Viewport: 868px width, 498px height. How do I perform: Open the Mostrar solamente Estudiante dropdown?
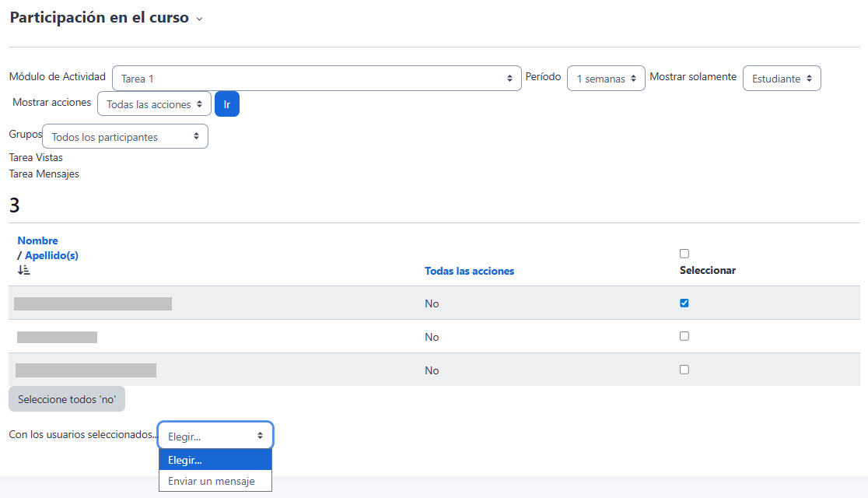click(782, 79)
